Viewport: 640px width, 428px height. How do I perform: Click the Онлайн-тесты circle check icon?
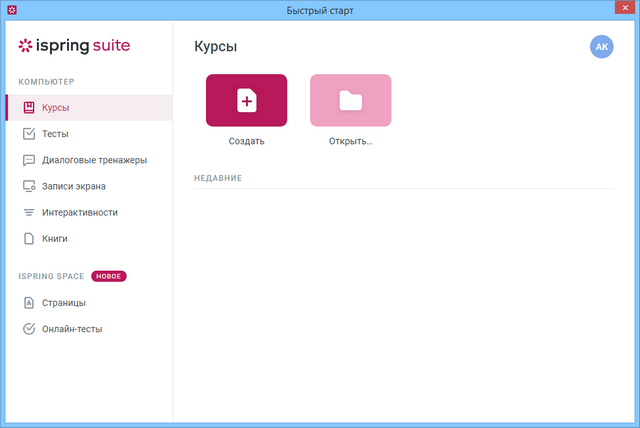coord(29,328)
